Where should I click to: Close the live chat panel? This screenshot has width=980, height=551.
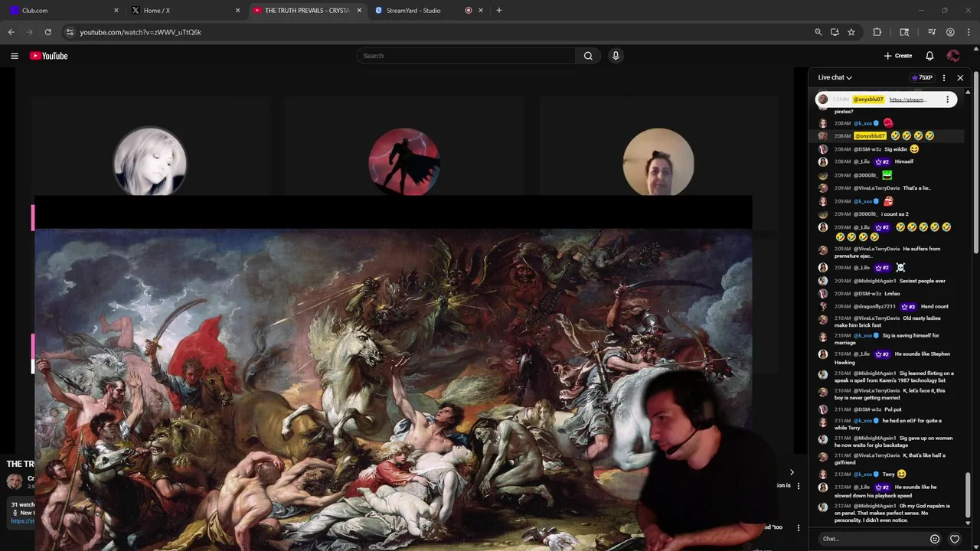coord(960,77)
